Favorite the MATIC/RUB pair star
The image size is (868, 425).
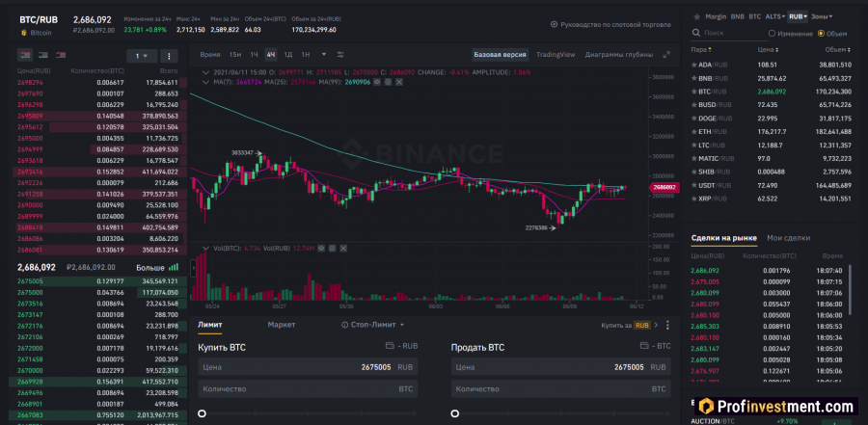point(694,158)
